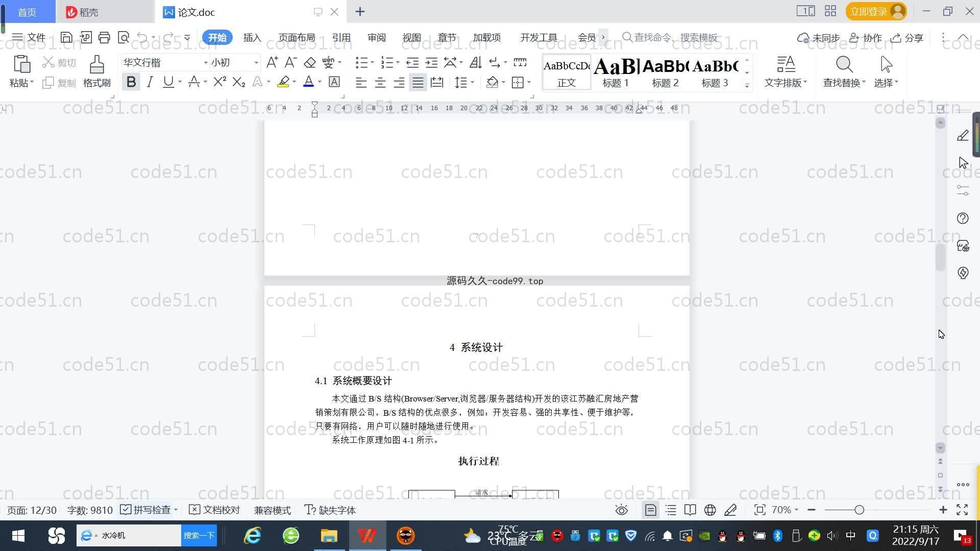This screenshot has height=551, width=980.
Task: Switch to outline view in status bar
Action: click(x=671, y=510)
